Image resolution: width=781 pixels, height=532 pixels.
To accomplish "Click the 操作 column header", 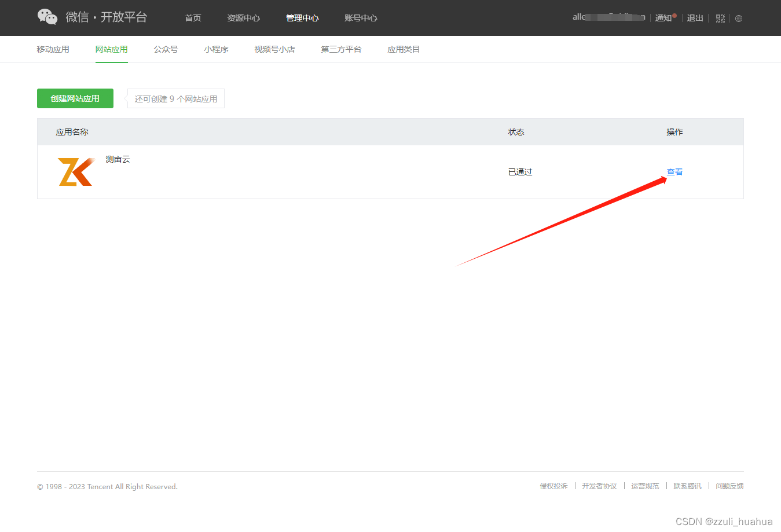I will [674, 132].
